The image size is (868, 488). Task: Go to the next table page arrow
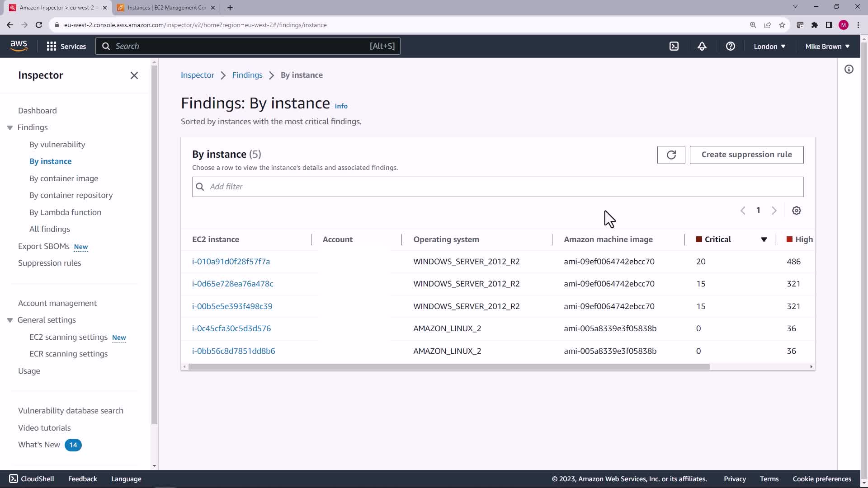tap(774, 211)
